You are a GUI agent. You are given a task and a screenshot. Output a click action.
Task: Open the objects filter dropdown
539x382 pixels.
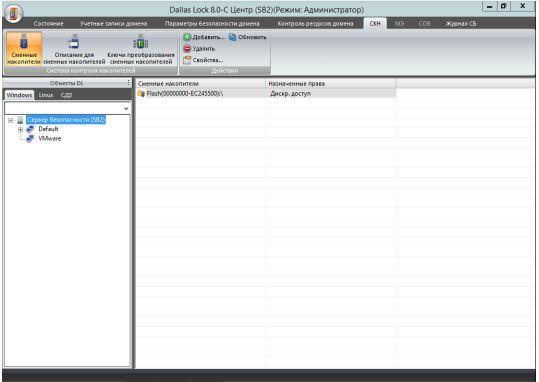(126, 109)
